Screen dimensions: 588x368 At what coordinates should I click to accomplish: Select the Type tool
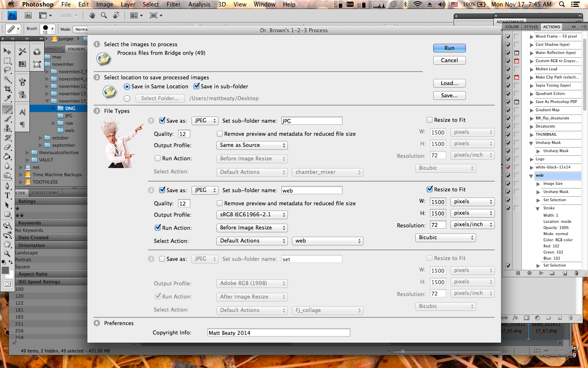7,195
